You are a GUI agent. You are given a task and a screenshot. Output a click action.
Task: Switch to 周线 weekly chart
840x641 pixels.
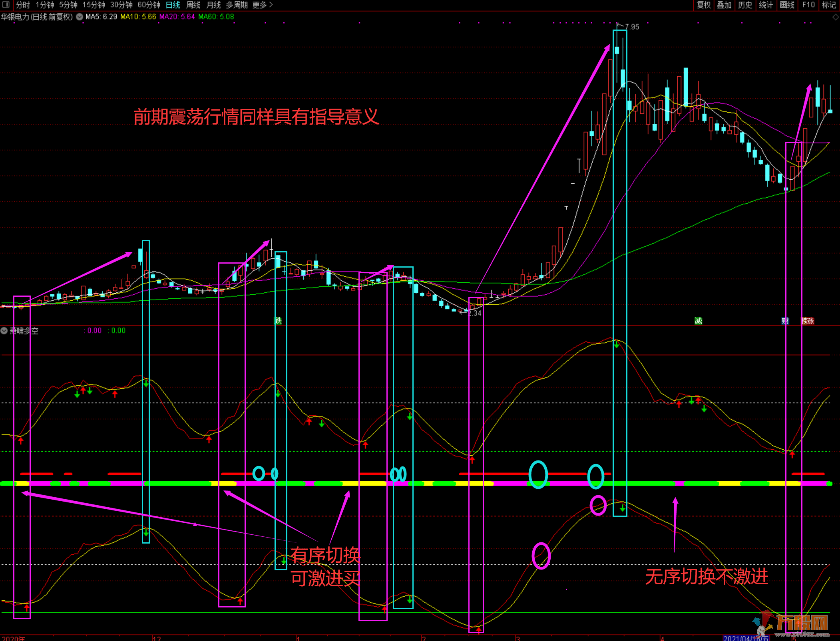(193, 5)
